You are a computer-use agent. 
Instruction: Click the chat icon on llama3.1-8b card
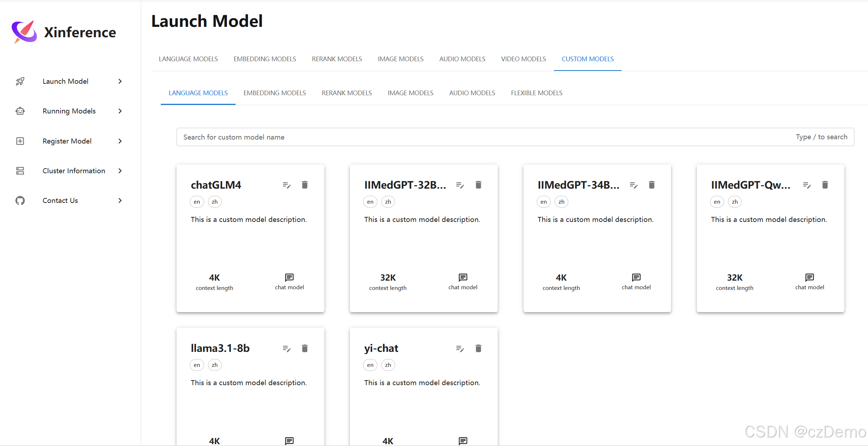pos(289,441)
